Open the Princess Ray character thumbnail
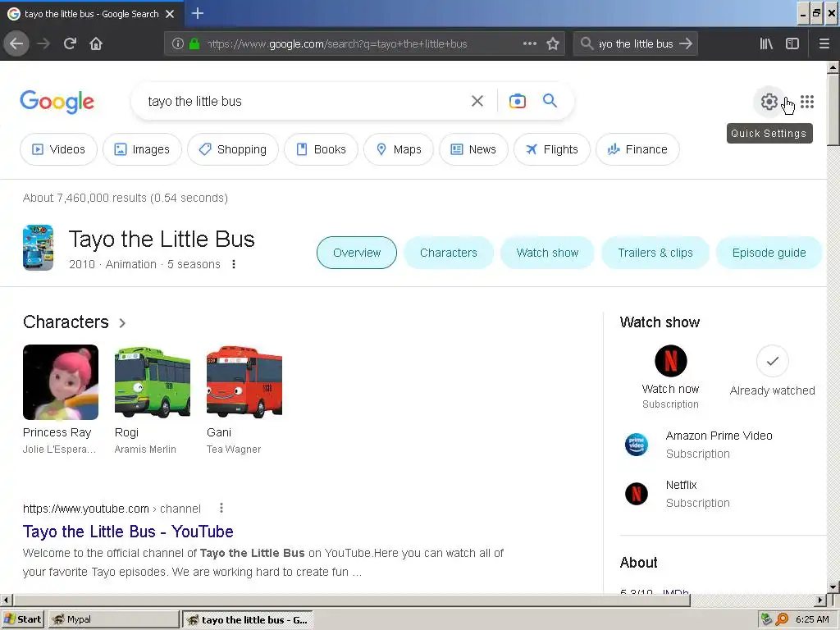The width and height of the screenshot is (840, 630). tap(61, 382)
